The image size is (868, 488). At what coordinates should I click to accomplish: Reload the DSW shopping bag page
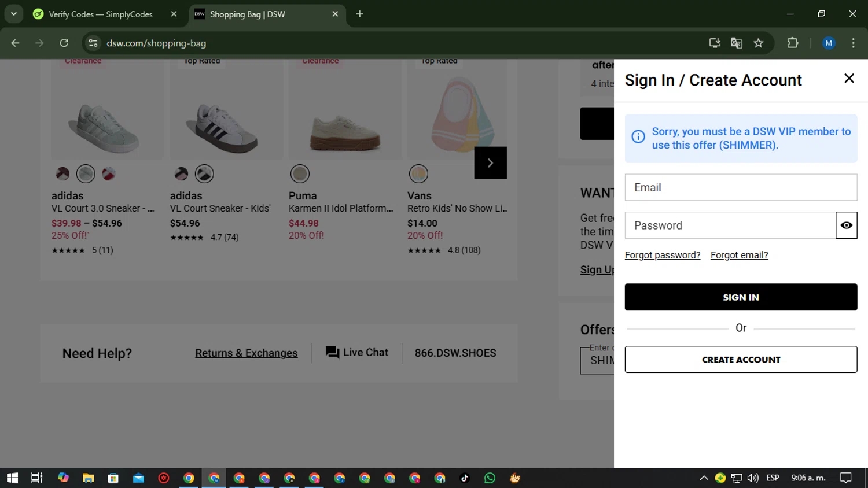(x=64, y=43)
